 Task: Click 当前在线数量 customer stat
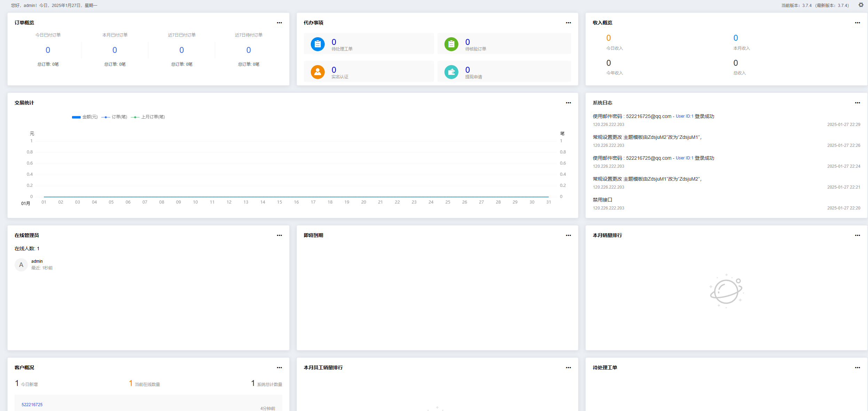click(144, 384)
